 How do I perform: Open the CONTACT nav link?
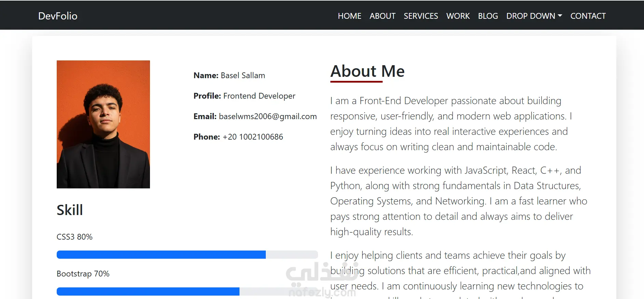tap(588, 16)
